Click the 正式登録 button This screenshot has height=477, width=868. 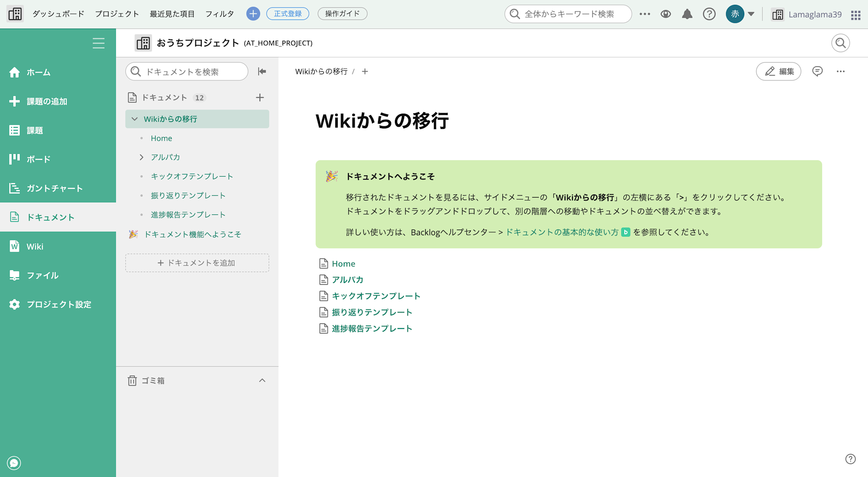(288, 13)
